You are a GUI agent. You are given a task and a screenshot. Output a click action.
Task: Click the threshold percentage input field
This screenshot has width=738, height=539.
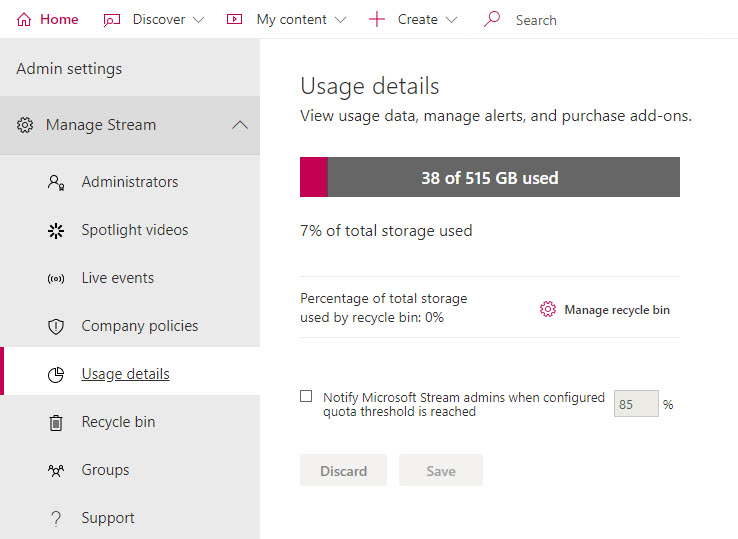pyautogui.click(x=636, y=404)
